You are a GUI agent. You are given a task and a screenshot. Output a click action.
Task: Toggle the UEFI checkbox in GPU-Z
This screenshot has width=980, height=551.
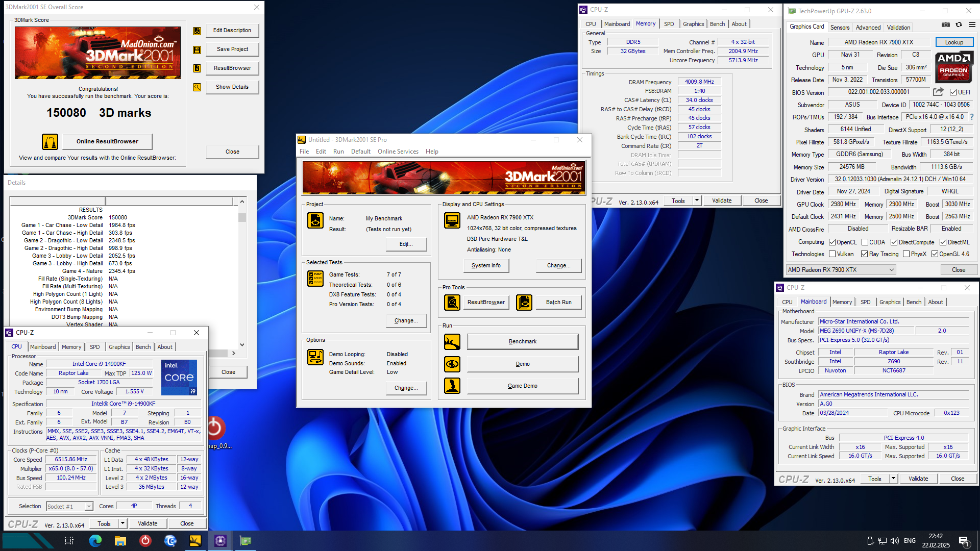953,92
